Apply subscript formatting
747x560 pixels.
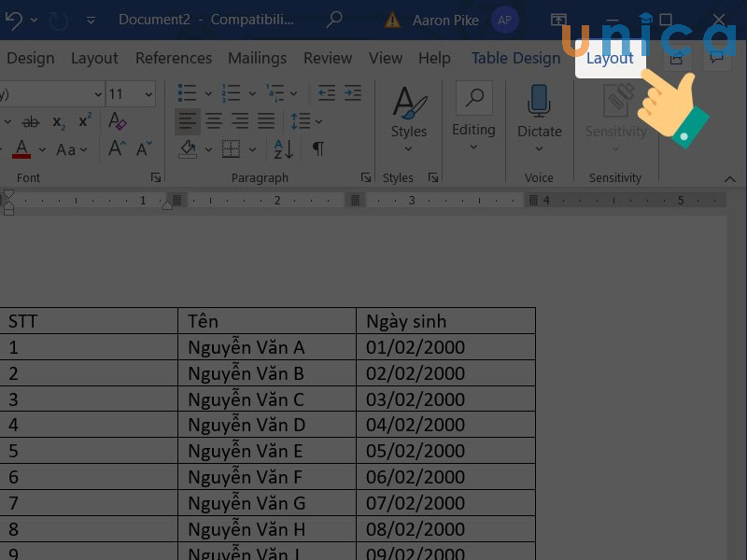coord(59,121)
